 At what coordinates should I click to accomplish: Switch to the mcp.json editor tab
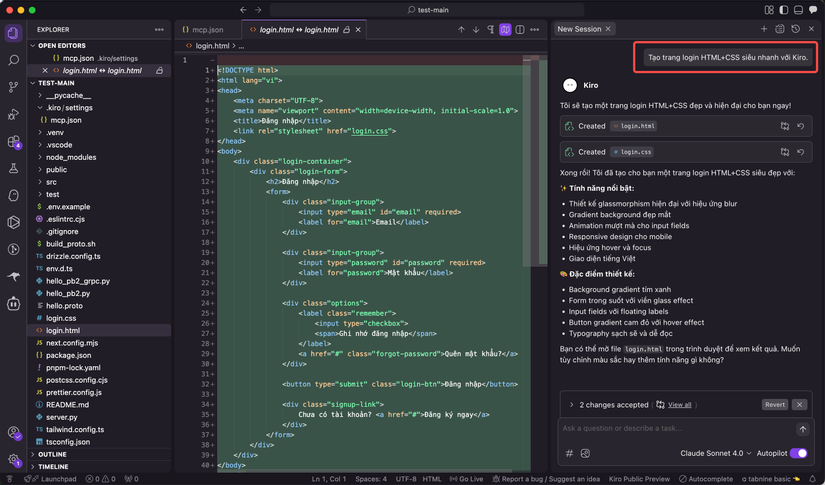[x=208, y=30]
